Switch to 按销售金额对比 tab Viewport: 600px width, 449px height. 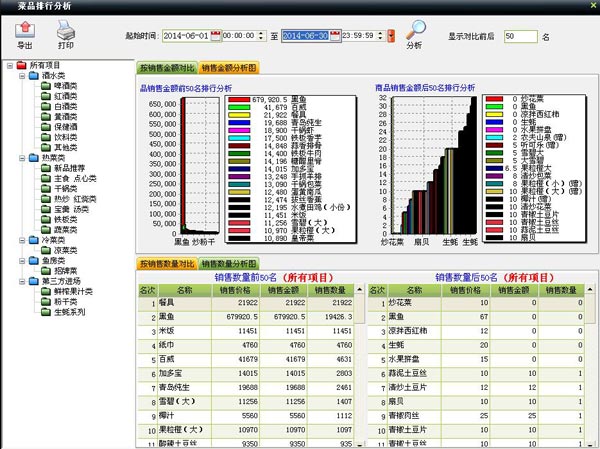(x=166, y=68)
